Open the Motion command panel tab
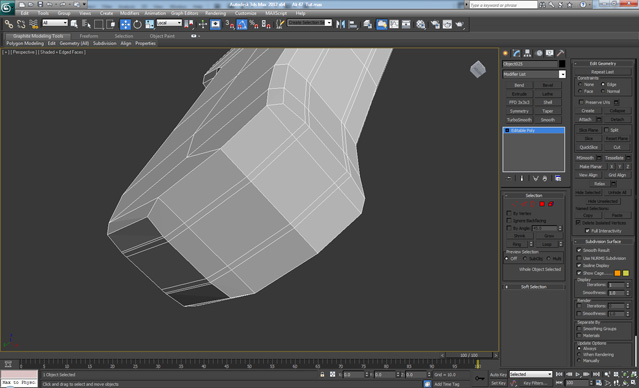Viewport: 639px width, 388px height. [539, 53]
